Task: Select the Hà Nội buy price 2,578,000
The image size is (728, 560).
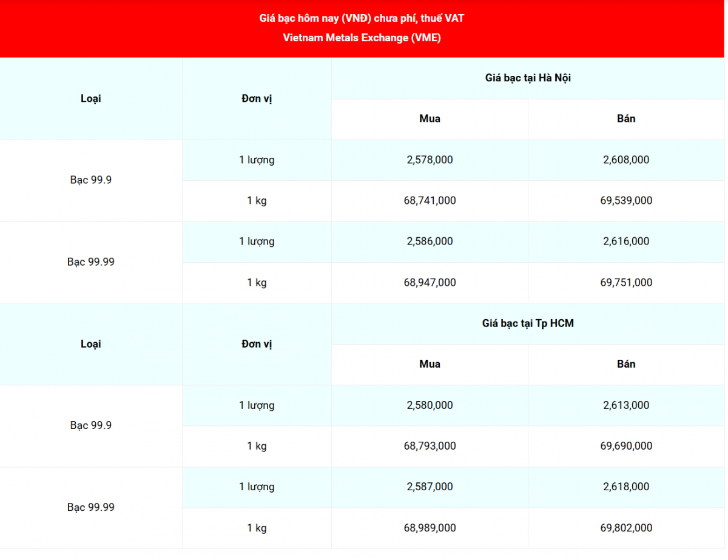Action: click(430, 160)
